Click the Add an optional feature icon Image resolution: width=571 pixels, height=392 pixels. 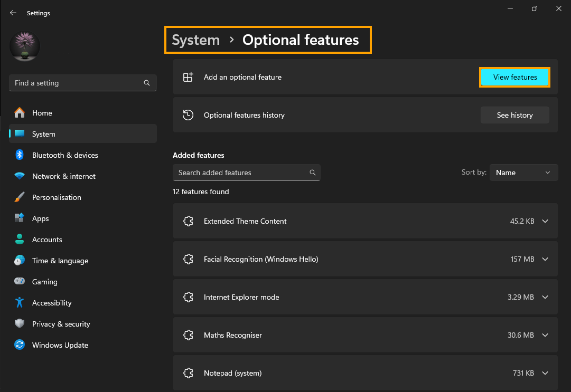188,77
